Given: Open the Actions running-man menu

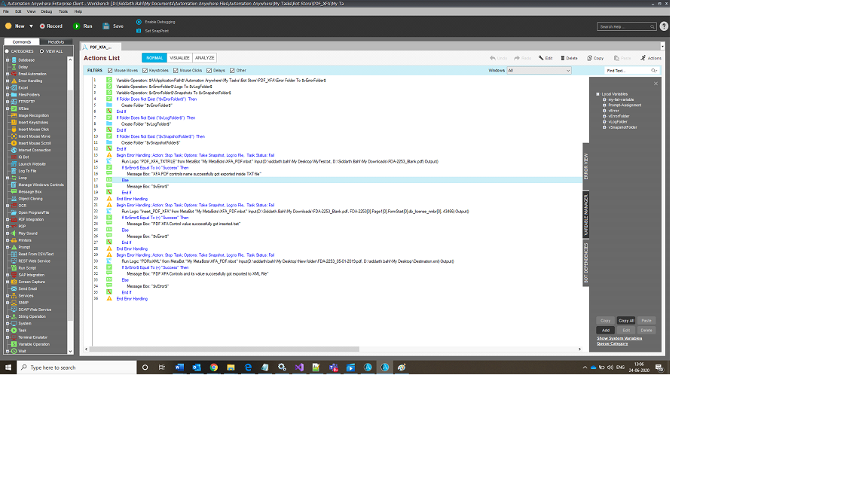Looking at the screenshot, I should coord(650,57).
